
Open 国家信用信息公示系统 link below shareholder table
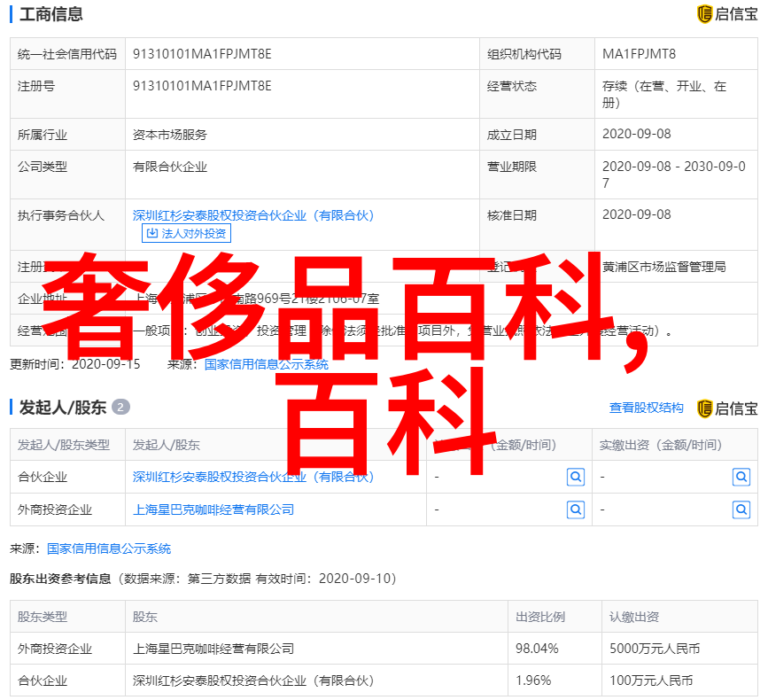point(109,548)
